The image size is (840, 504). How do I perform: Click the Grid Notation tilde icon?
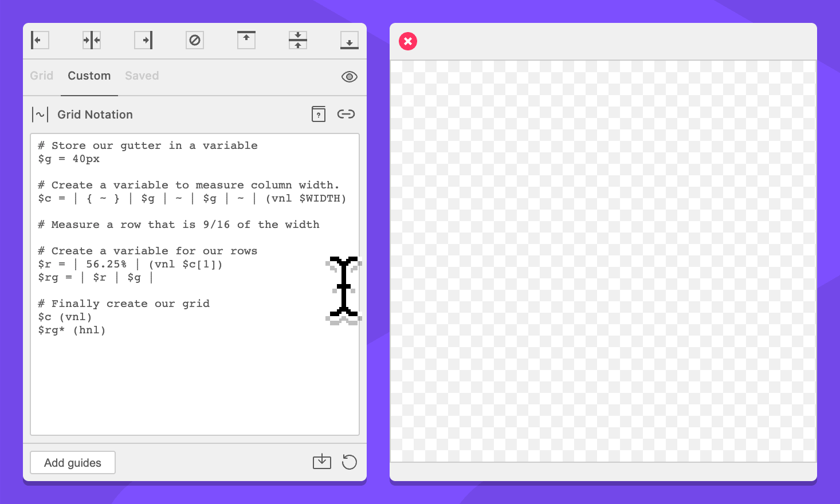(x=40, y=115)
